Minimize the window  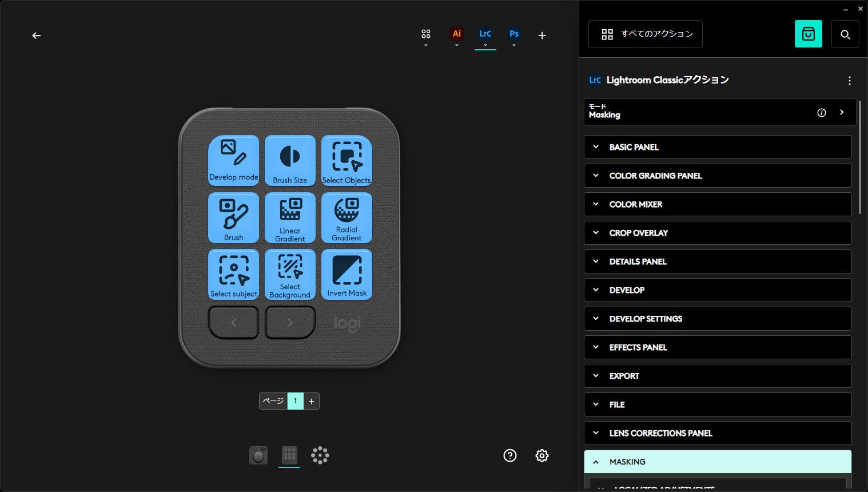pyautogui.click(x=846, y=9)
